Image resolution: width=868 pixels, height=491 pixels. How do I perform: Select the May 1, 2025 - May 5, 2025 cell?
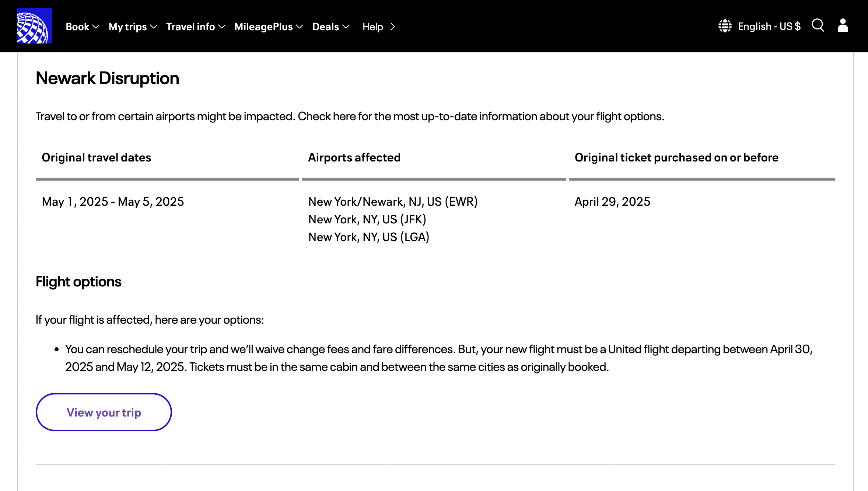tap(113, 202)
